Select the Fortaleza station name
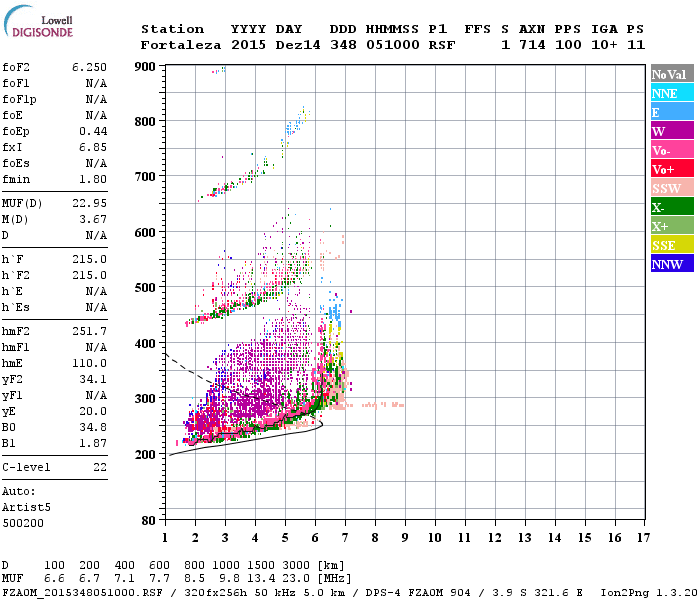 180,45
